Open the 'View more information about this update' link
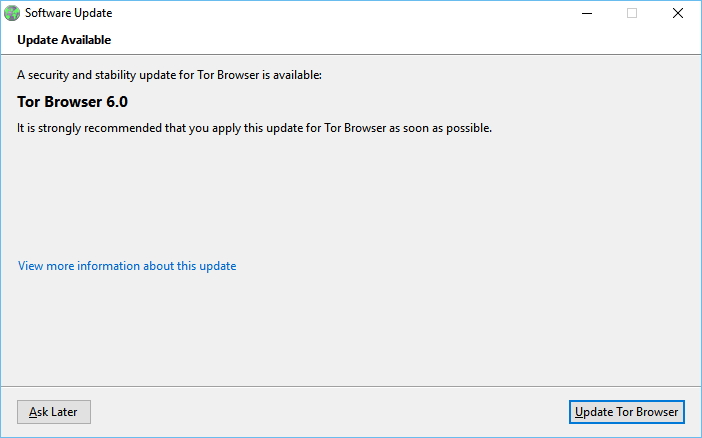 pos(127,266)
